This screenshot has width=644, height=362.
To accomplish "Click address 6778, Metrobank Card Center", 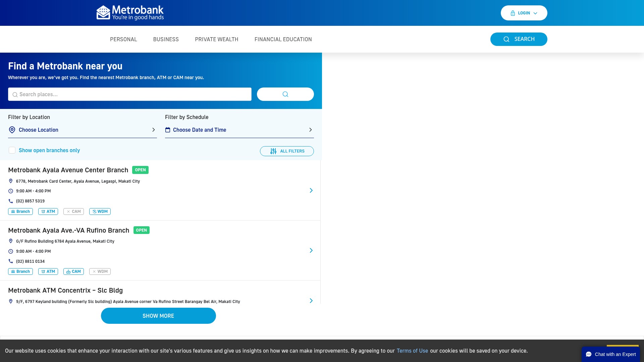I will click(78, 181).
